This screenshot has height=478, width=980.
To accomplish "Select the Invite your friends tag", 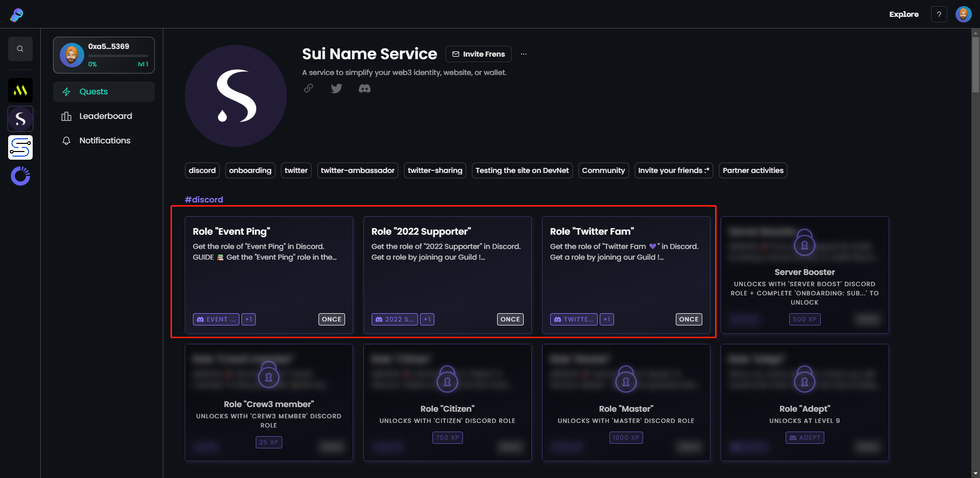I will 674,170.
